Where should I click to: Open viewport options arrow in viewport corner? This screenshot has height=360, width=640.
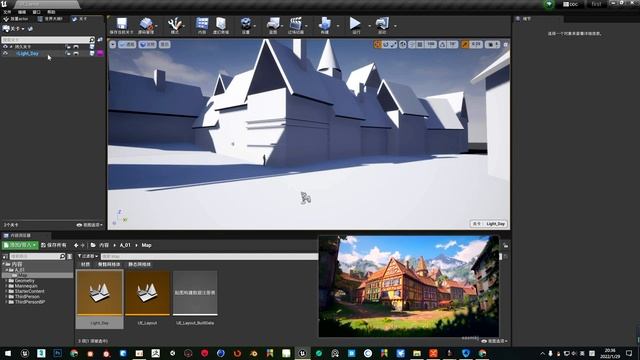click(113, 44)
